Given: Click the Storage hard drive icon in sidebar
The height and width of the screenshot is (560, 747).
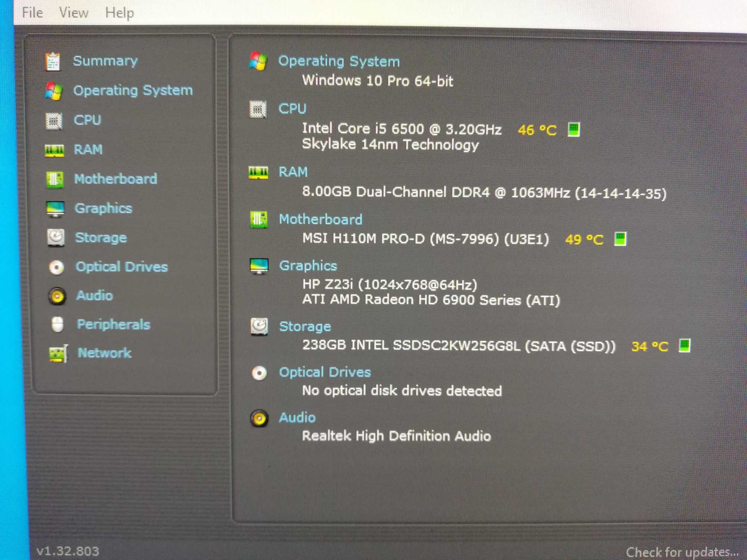Looking at the screenshot, I should [56, 238].
